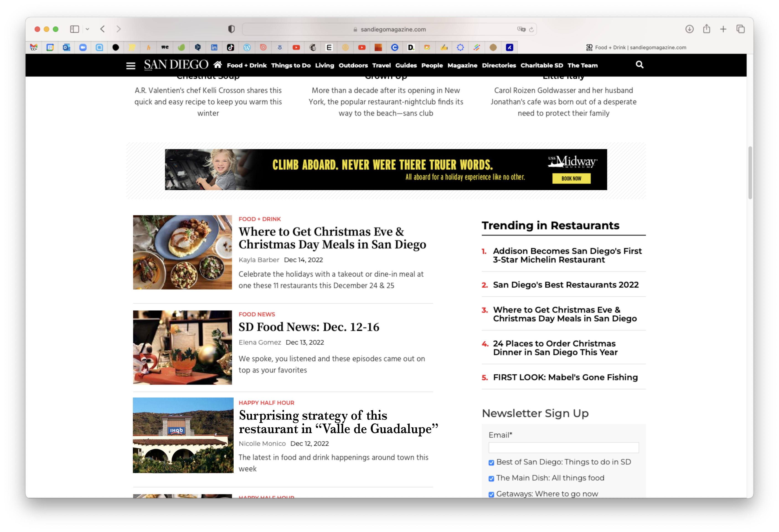Click the Safari share icon

pos(706,29)
